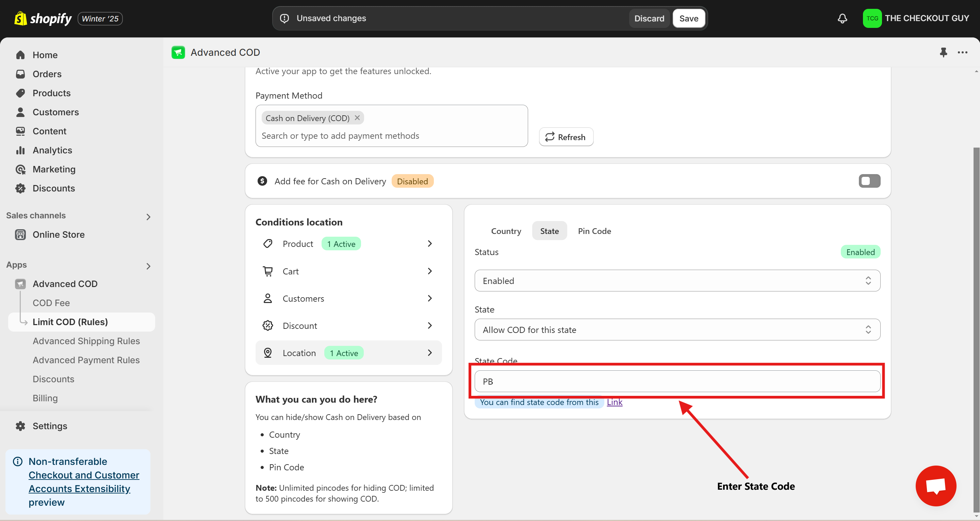The height and width of the screenshot is (521, 980).
Task: Click the Marketing target icon
Action: (x=20, y=169)
